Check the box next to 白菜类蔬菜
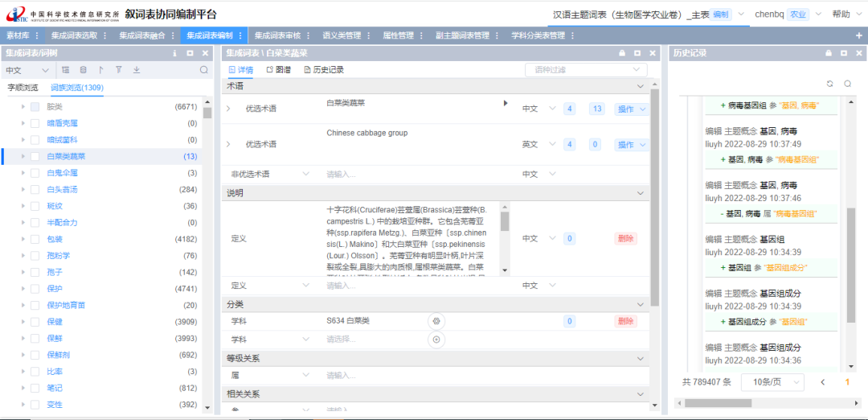Image resolution: width=868 pixels, height=420 pixels. 35,156
